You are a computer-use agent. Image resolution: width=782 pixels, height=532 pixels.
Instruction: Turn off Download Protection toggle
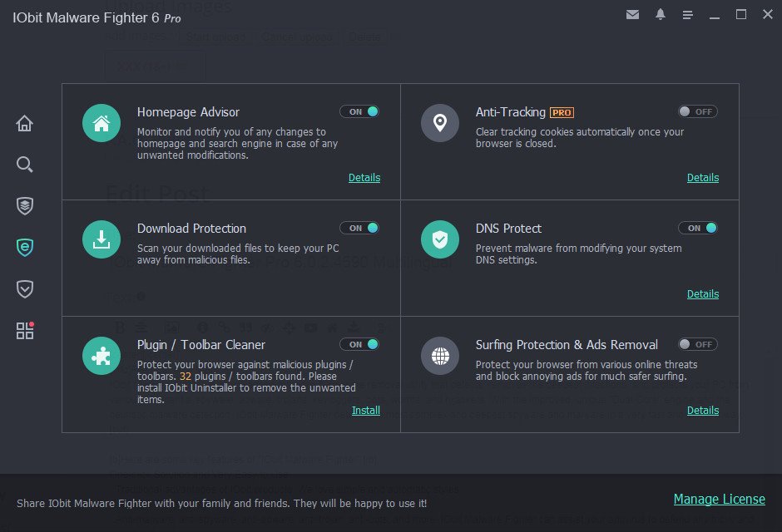pyautogui.click(x=359, y=228)
